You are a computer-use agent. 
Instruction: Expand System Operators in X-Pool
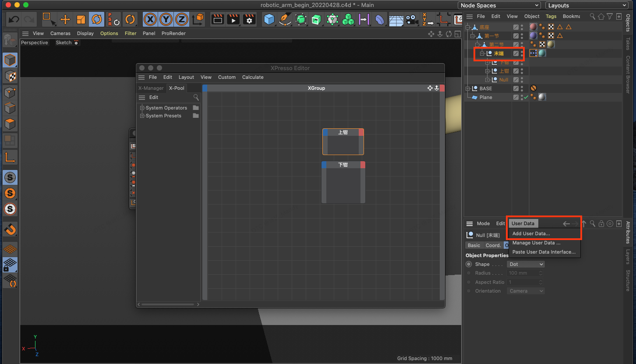[x=142, y=108]
